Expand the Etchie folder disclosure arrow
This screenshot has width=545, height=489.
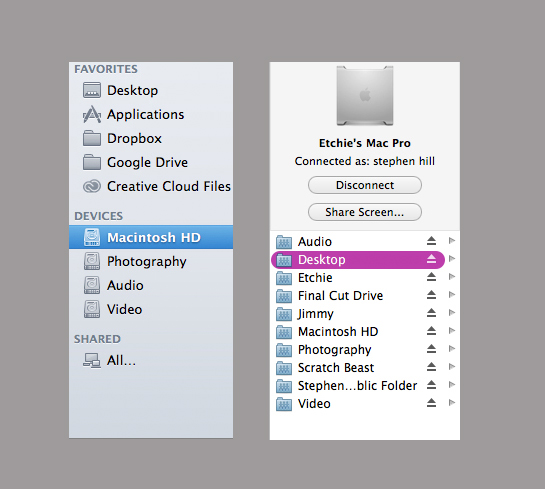(452, 277)
